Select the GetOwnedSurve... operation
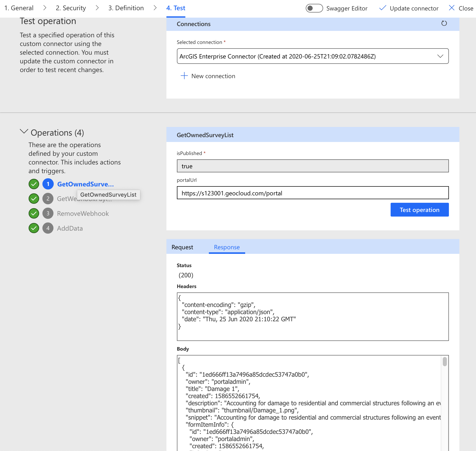 click(x=85, y=184)
